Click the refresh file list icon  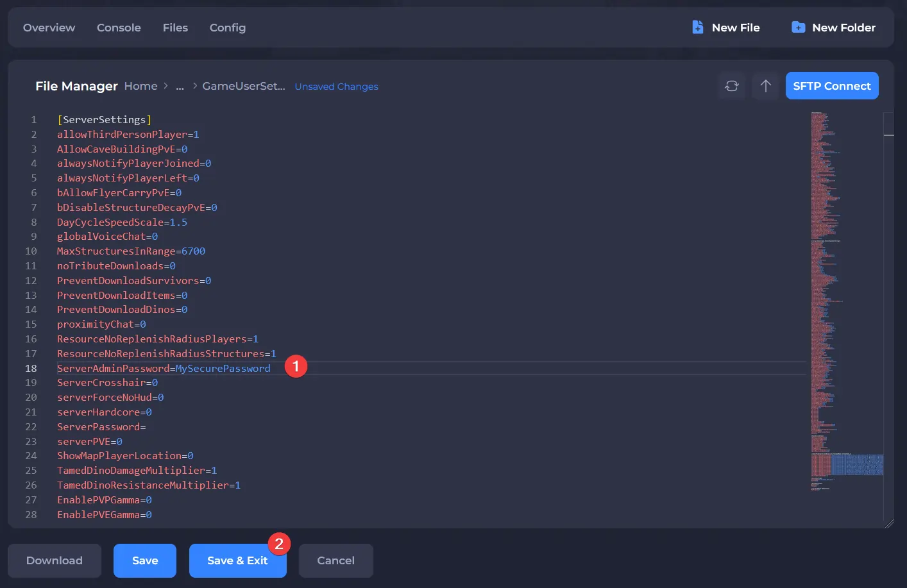(732, 86)
